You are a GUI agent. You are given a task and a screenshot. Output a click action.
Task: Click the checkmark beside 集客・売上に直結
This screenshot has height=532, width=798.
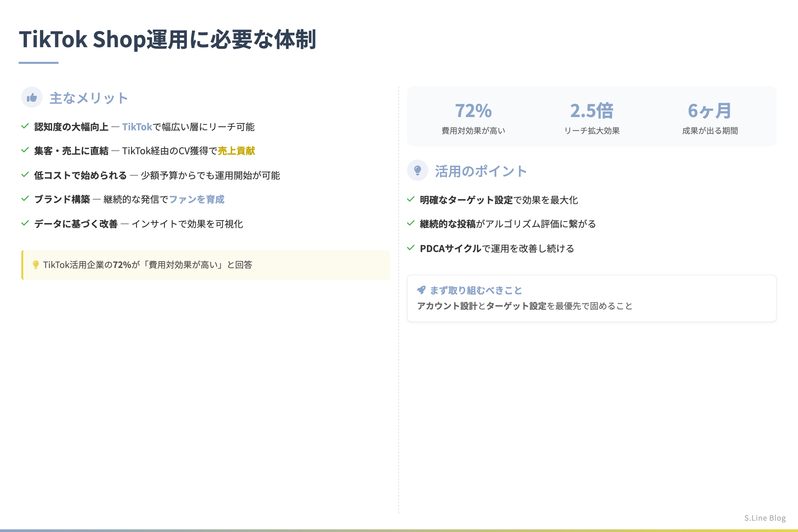(25, 150)
